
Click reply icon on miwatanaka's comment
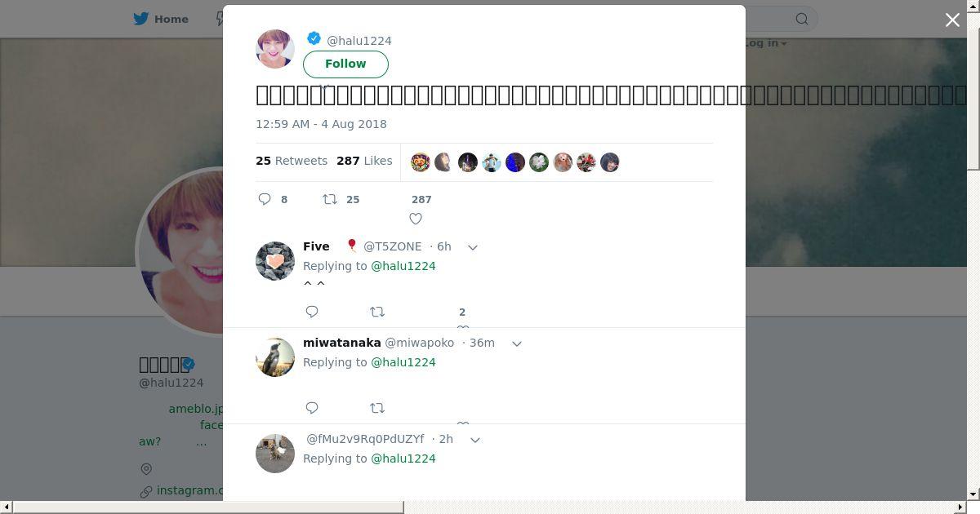point(312,408)
